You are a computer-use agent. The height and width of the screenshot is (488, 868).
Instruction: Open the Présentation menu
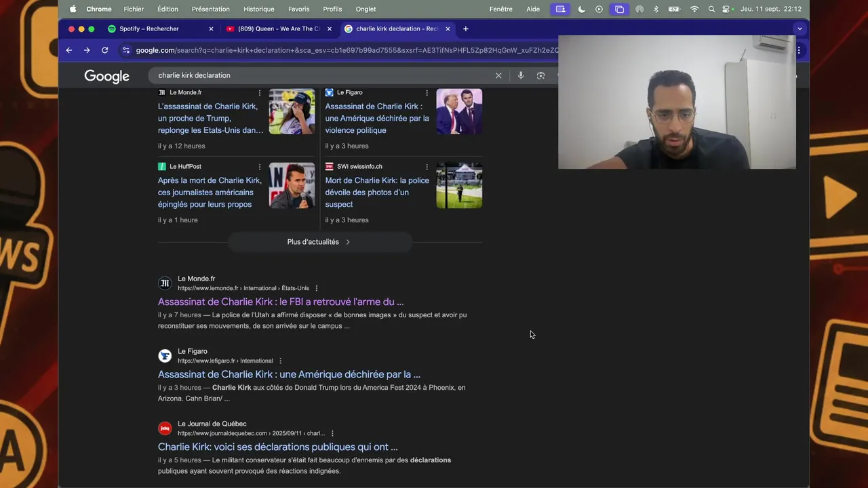pos(210,9)
